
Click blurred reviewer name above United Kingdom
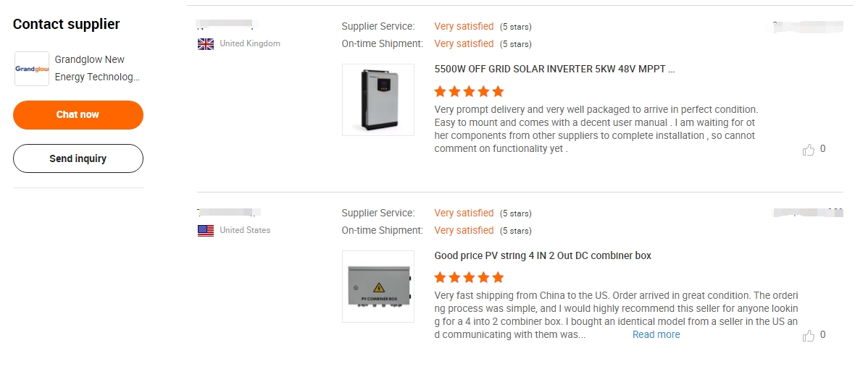[x=228, y=25]
